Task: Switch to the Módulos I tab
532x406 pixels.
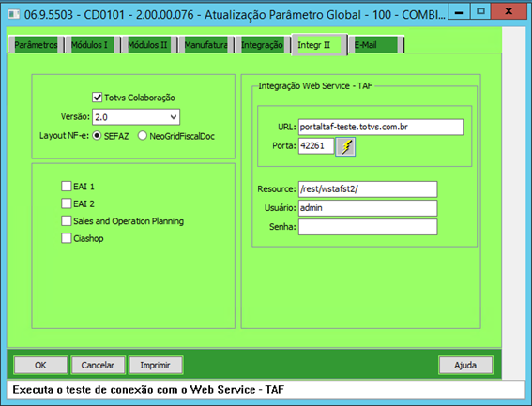Action: [x=93, y=45]
